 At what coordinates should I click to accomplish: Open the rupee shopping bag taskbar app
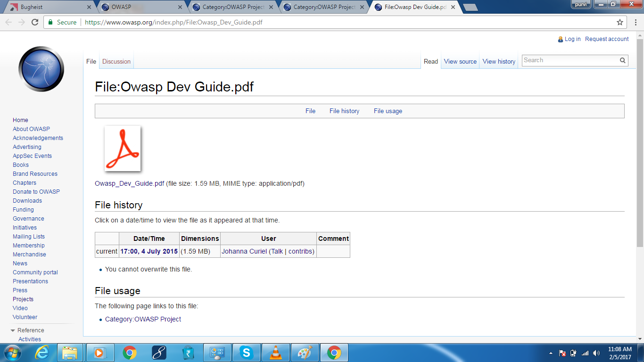188,353
